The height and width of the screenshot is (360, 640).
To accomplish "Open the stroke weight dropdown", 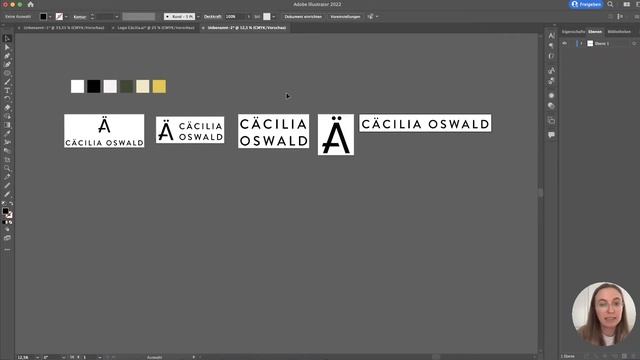I will click(117, 17).
